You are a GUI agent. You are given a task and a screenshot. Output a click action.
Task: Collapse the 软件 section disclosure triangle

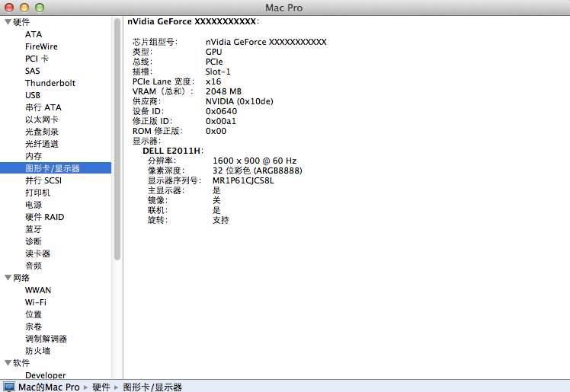[x=8, y=363]
